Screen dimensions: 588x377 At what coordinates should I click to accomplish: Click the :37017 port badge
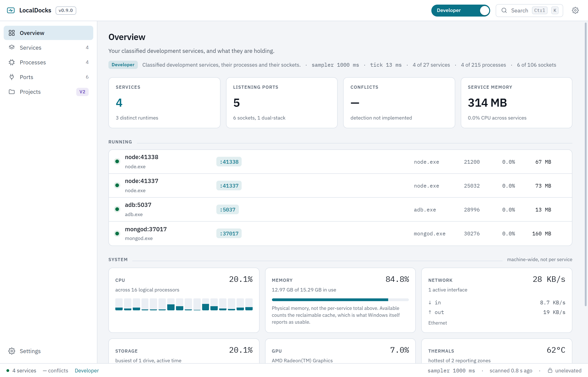[229, 233]
